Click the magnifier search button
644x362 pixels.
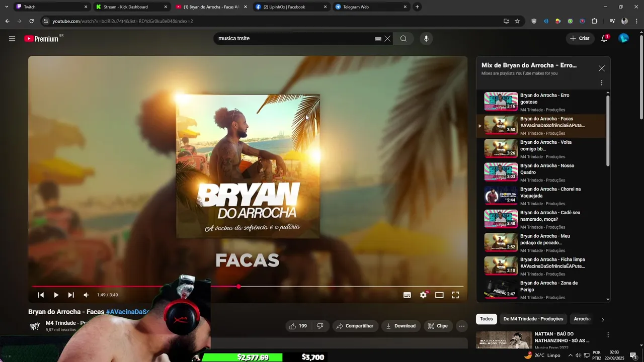[403, 39]
